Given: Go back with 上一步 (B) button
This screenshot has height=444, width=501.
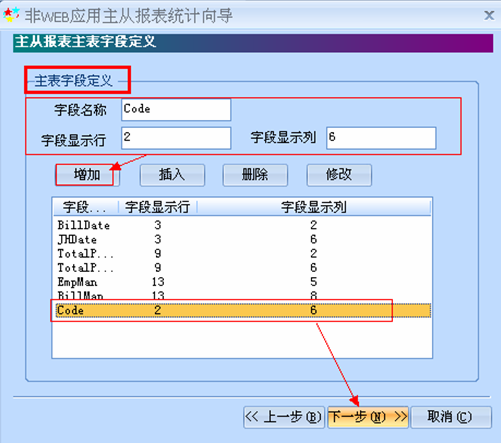Looking at the screenshot, I should coord(284,417).
